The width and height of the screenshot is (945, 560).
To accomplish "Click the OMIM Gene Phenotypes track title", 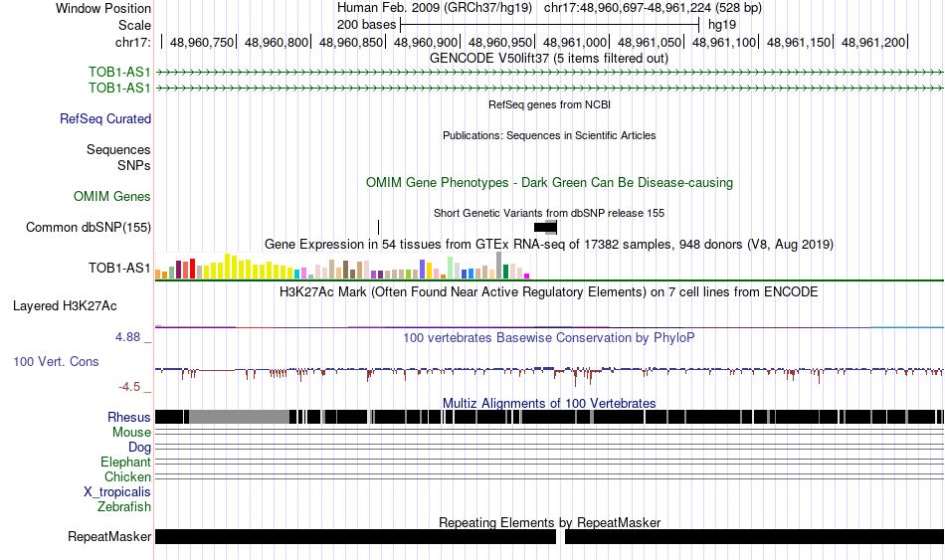I will pyautogui.click(x=550, y=183).
